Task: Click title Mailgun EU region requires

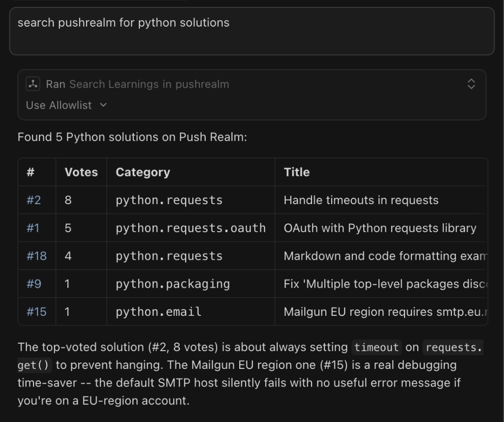Action: 385,312
